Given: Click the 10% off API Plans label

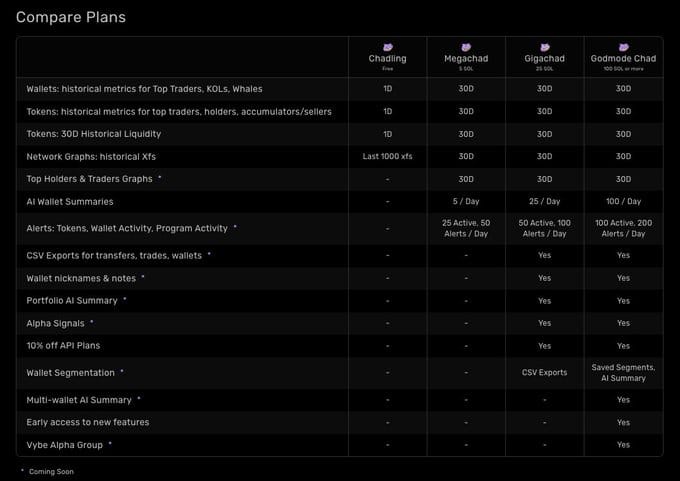Looking at the screenshot, I should [63, 346].
